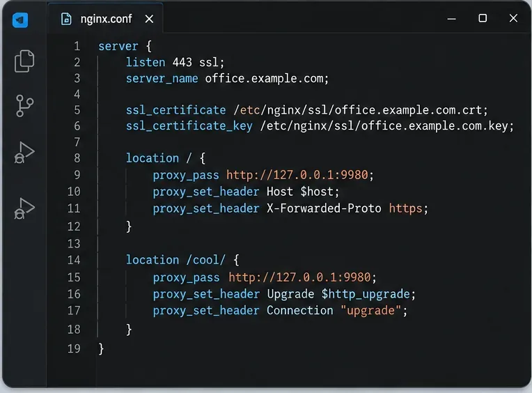This screenshot has height=393, width=532.
Task: Click '443' port value on line 2
Action: pos(182,63)
